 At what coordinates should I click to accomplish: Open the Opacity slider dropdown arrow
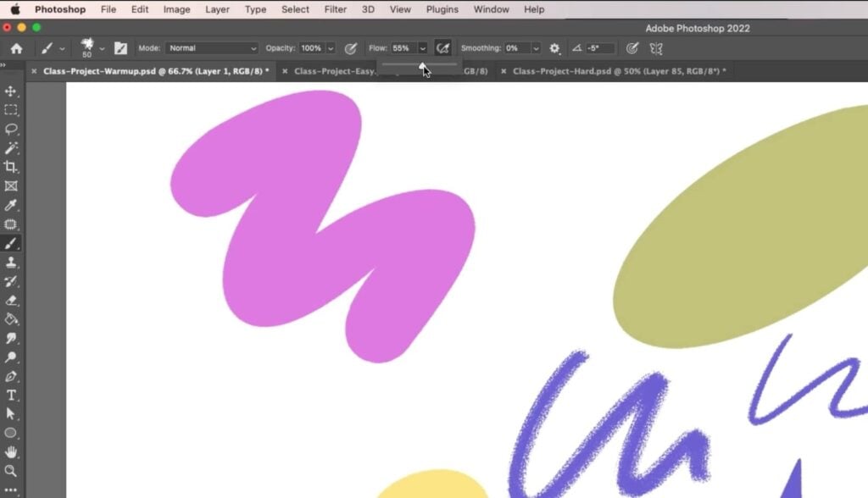click(331, 48)
